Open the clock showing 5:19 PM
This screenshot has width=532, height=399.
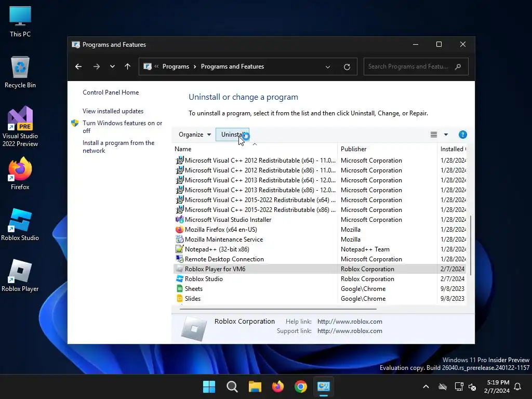[497, 387]
